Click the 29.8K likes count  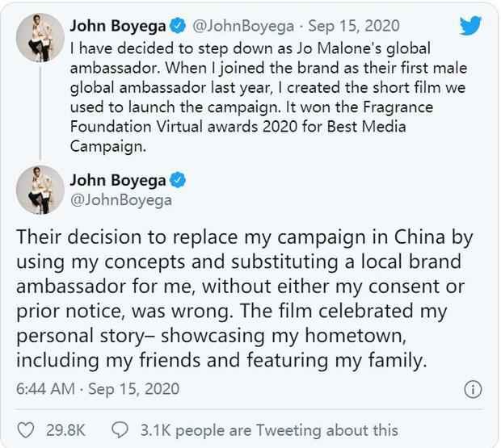pyautogui.click(x=65, y=430)
